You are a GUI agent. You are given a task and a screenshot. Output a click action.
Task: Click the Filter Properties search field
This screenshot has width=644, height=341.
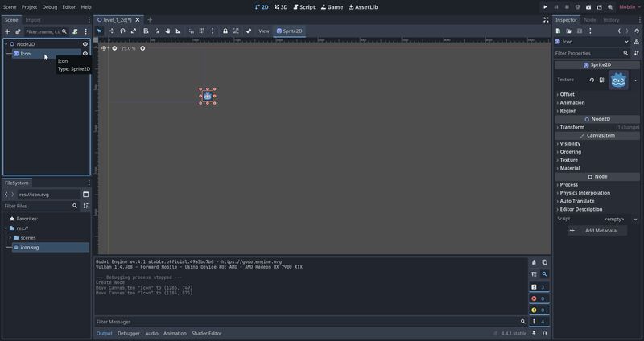coord(592,53)
